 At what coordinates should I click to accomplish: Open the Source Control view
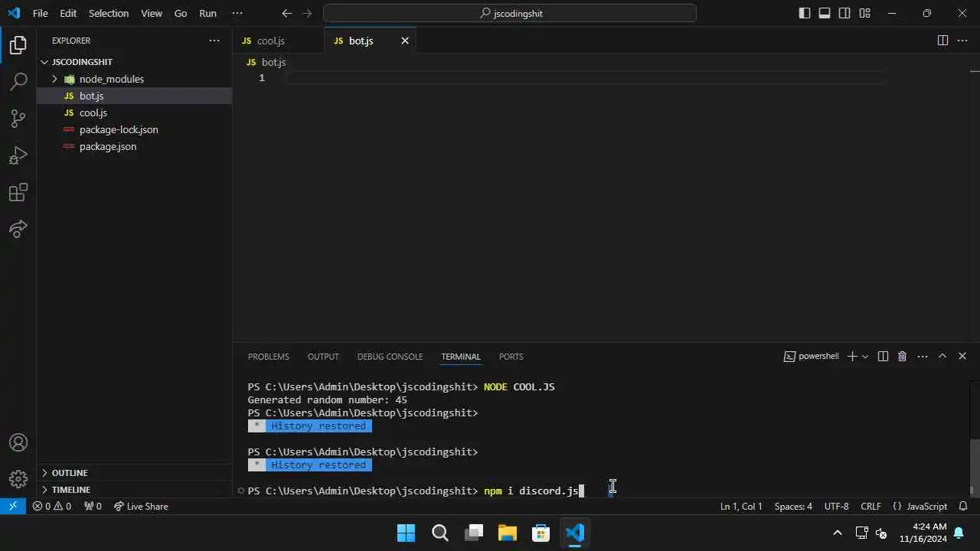18,118
